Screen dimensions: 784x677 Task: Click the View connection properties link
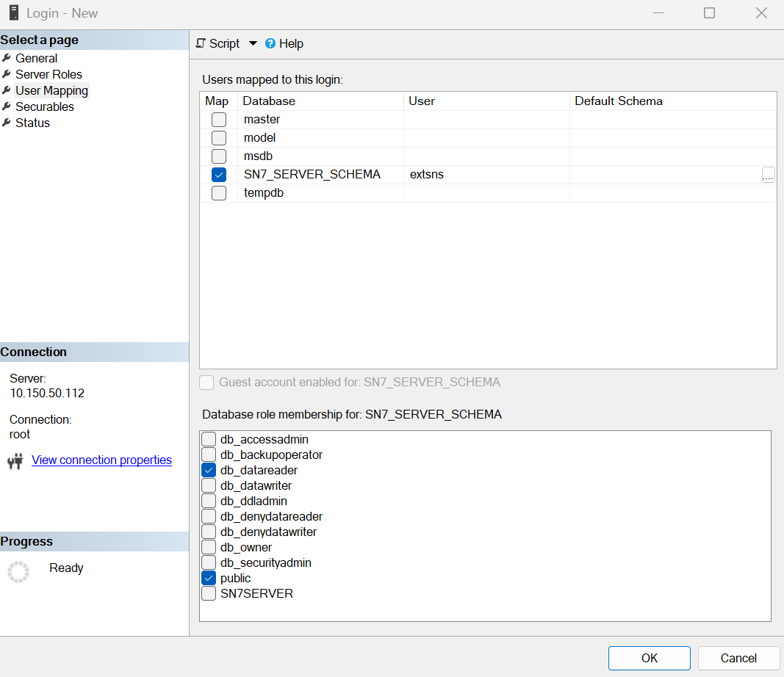tap(101, 460)
